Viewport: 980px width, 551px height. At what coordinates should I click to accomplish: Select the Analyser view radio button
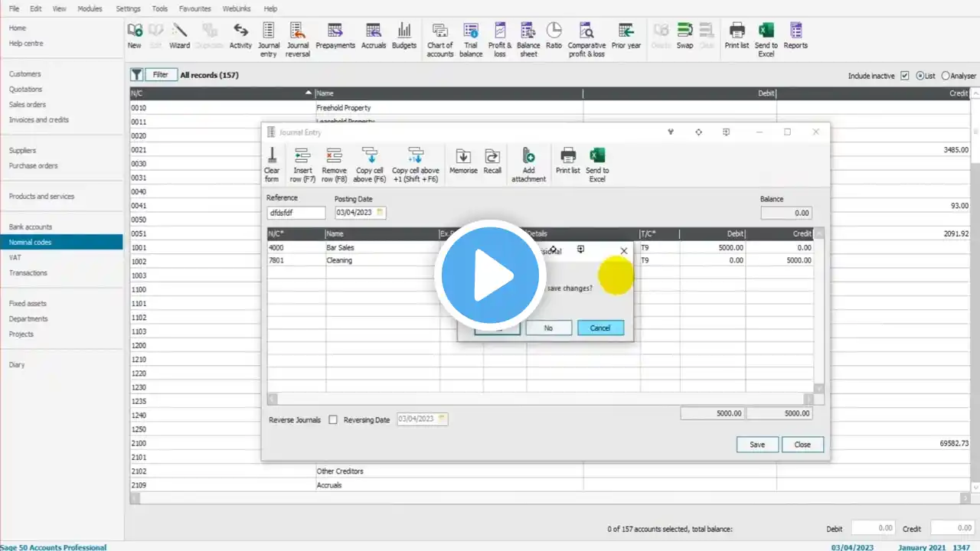946,76
